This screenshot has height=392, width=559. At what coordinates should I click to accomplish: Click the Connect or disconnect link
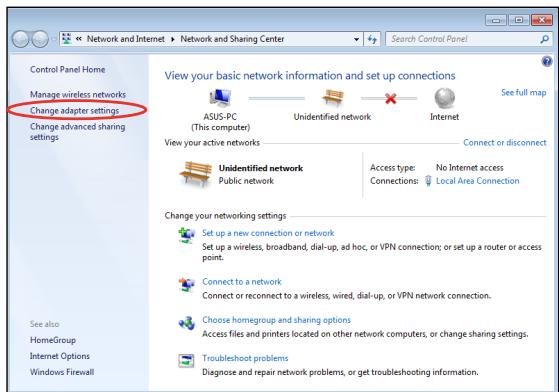504,143
